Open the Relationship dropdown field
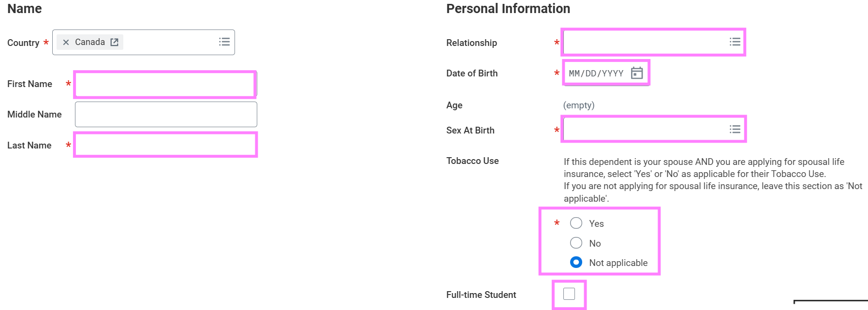The width and height of the screenshot is (868, 310). (643, 42)
